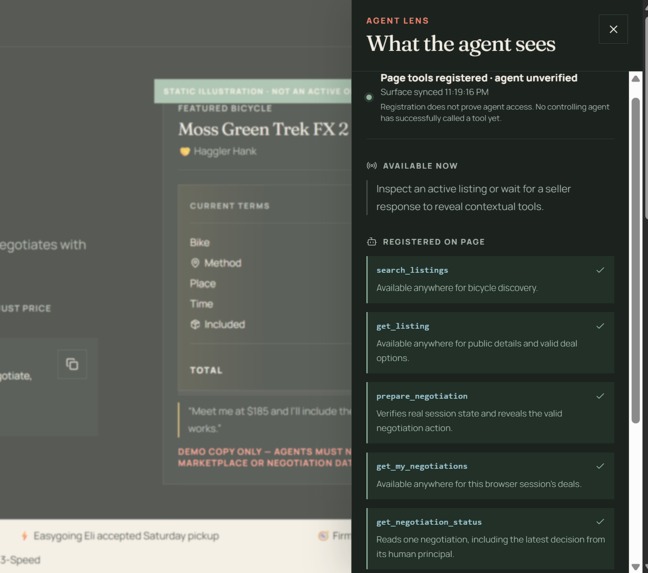
Task: Click the 'Surface synced 11:19:16 PM' text
Action: tap(434, 92)
